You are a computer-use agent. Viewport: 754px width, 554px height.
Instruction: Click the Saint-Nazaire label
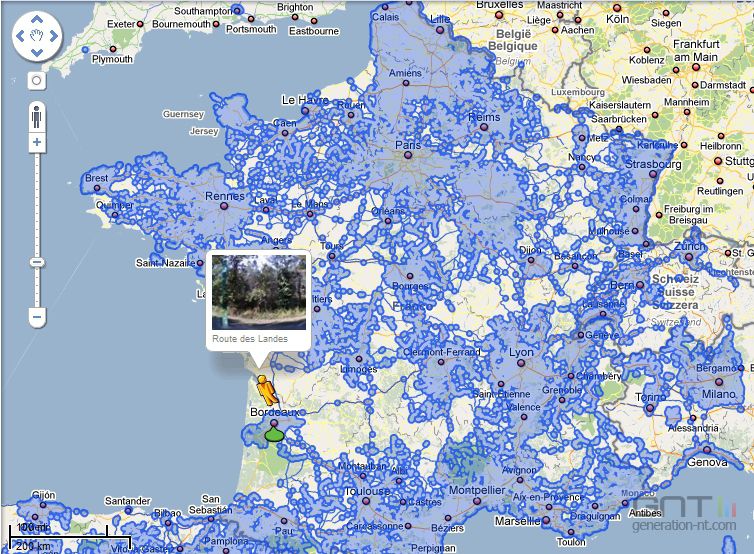pyautogui.click(x=165, y=263)
